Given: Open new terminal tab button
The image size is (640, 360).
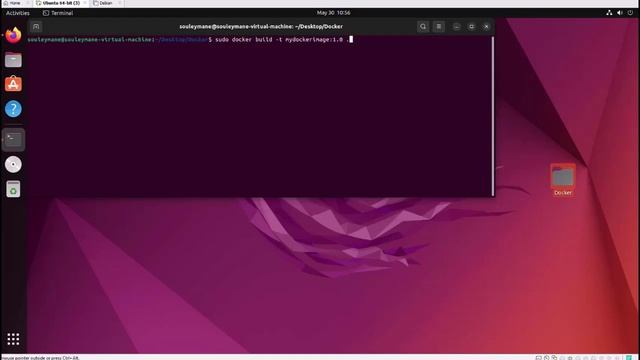Looking at the screenshot, I should click(36, 27).
